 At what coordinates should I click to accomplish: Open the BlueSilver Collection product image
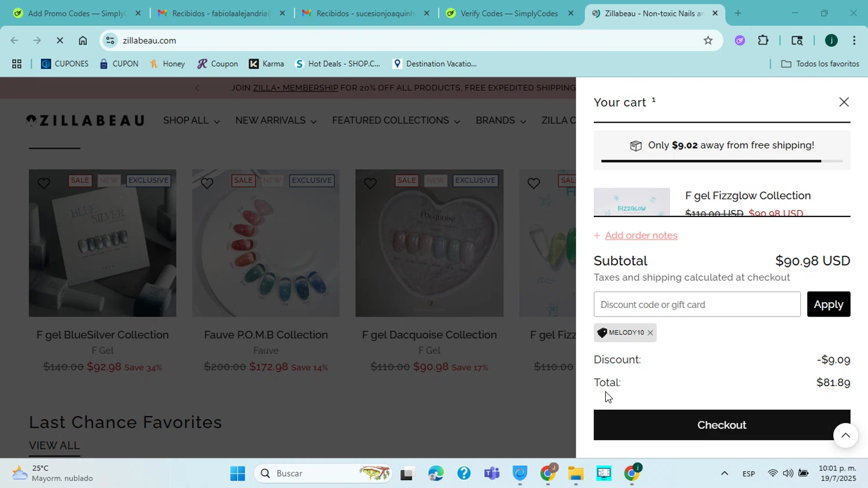tap(102, 243)
